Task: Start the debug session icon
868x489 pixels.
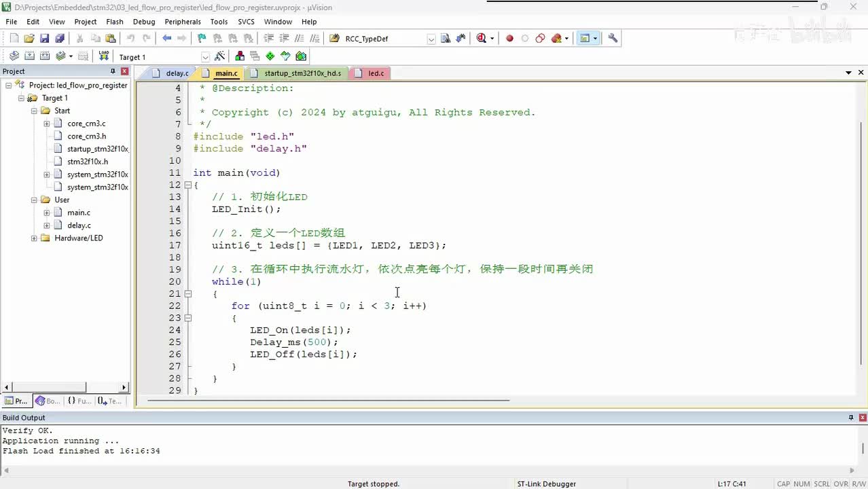Action: coord(482,39)
